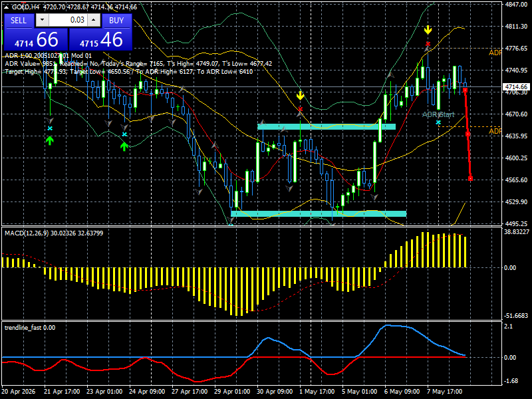The height and width of the screenshot is (399, 532).
Task: Select the green up arrow near 24 Apr
Action: tap(124, 146)
